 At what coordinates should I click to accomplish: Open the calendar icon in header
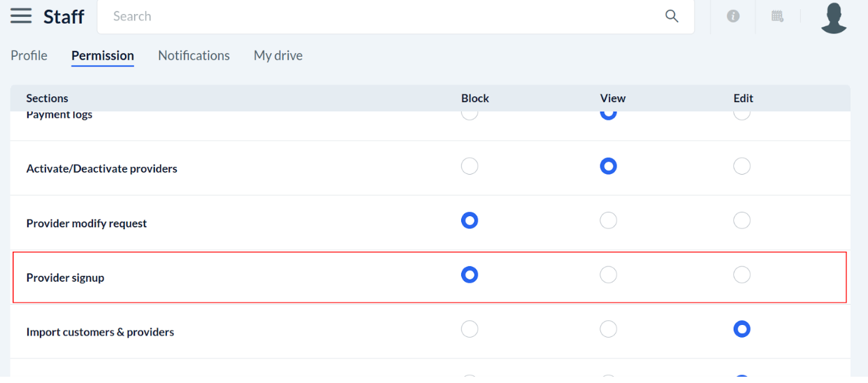[777, 16]
